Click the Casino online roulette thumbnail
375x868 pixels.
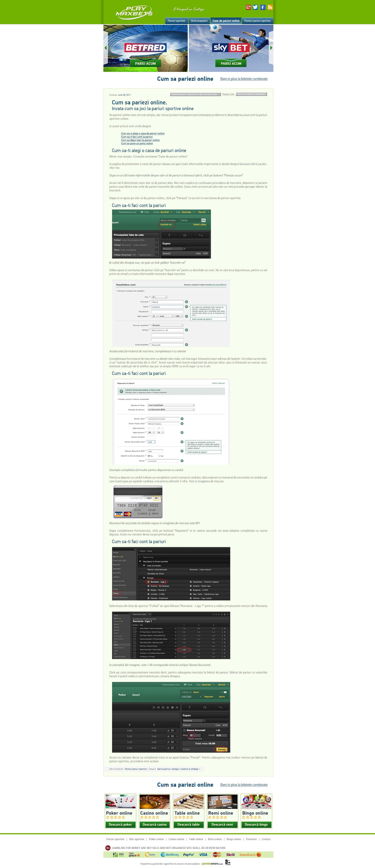[155, 802]
